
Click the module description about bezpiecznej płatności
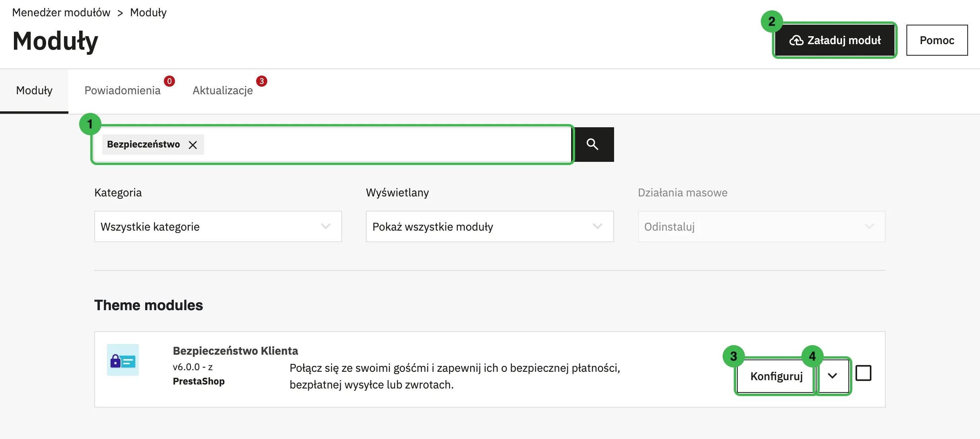coord(455,376)
